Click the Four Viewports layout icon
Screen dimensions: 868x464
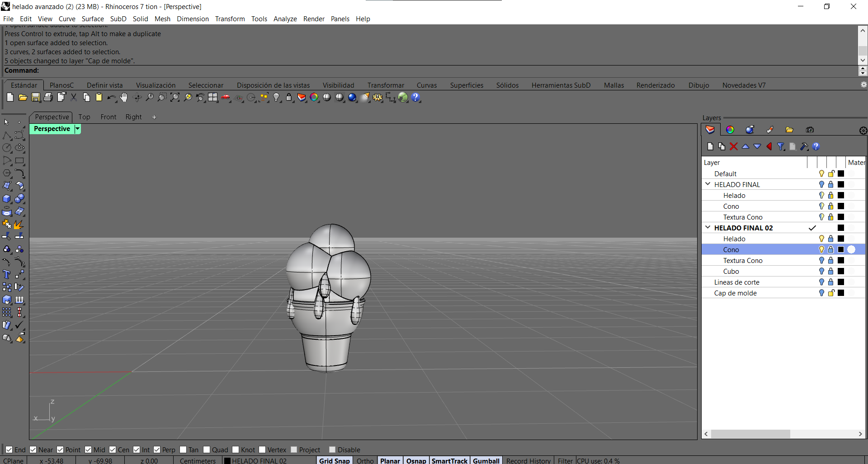213,97
